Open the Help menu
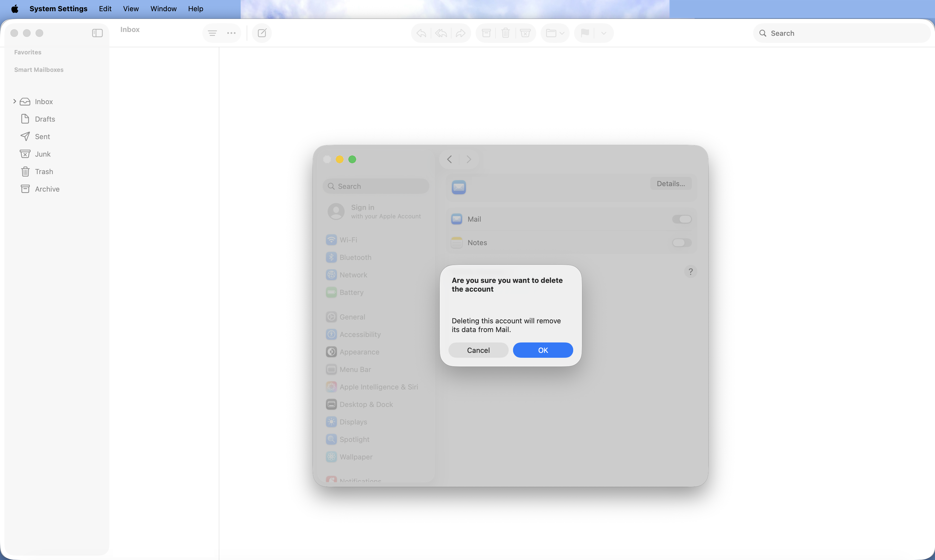 point(196,9)
